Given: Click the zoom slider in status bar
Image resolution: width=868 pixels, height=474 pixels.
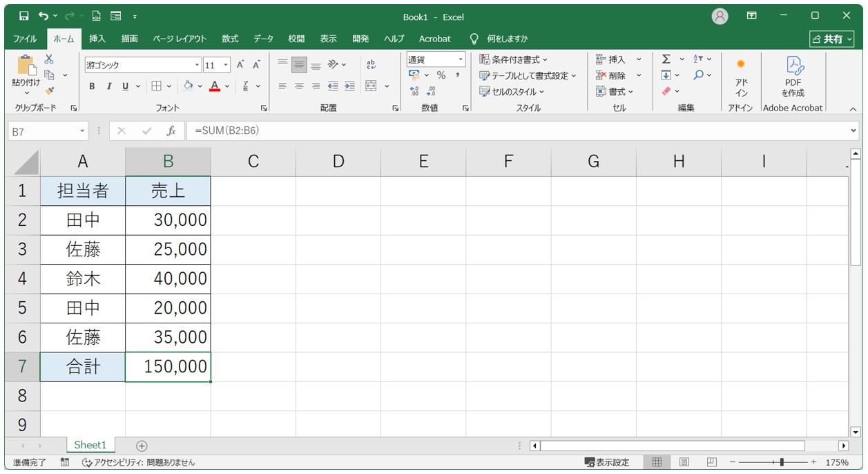Looking at the screenshot, I should pyautogui.click(x=781, y=462).
